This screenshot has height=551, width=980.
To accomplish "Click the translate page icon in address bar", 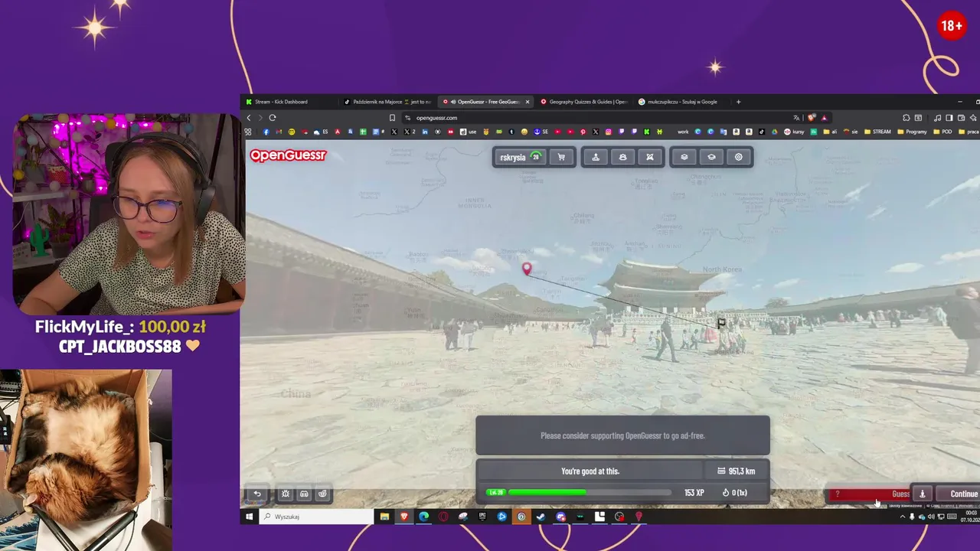I will [x=796, y=118].
